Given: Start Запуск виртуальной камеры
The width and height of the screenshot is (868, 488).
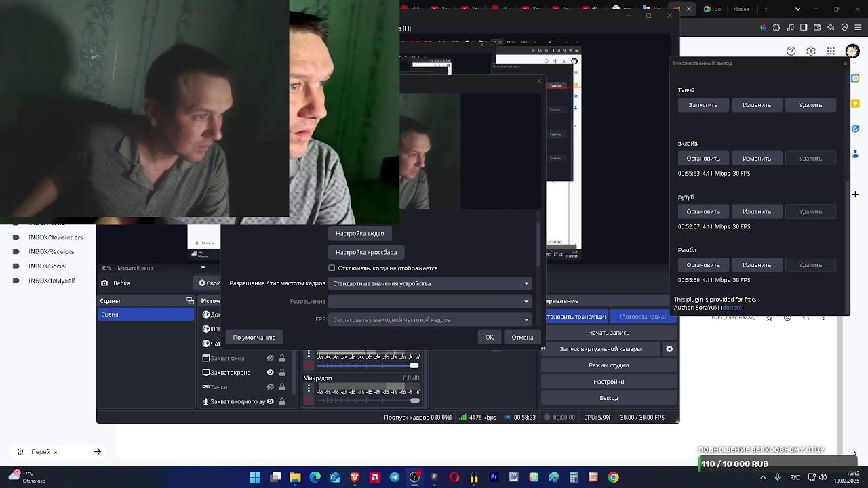Looking at the screenshot, I should click(x=601, y=349).
